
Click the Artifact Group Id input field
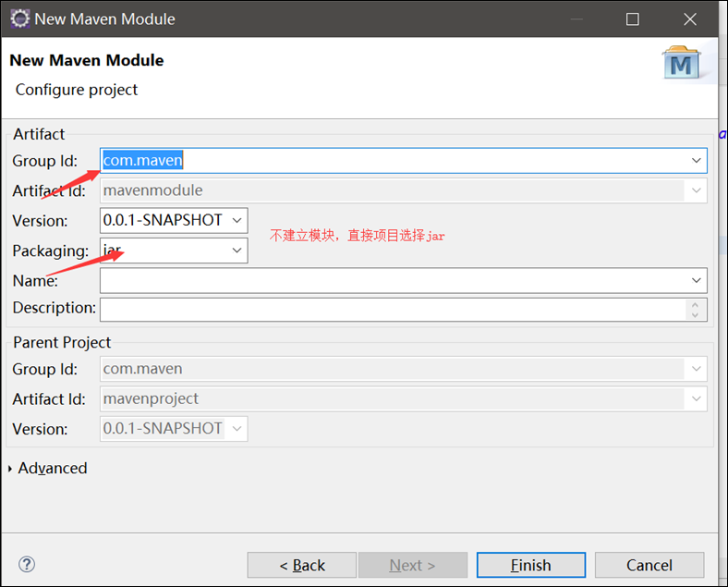[404, 161]
